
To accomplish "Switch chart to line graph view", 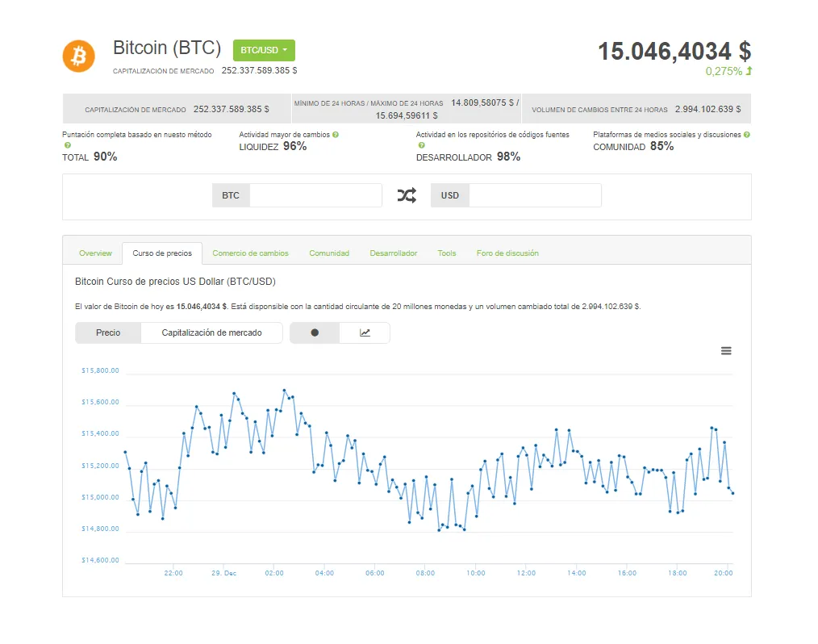I will click(x=365, y=333).
